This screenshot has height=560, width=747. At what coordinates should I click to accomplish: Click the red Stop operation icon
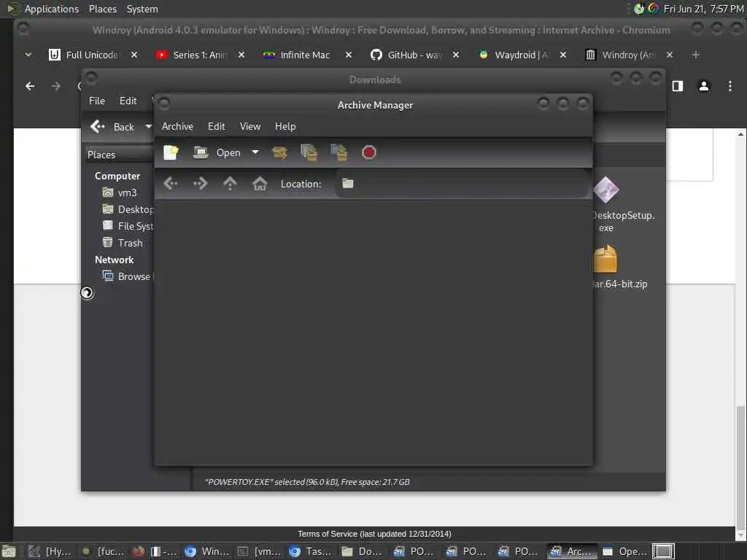click(368, 152)
